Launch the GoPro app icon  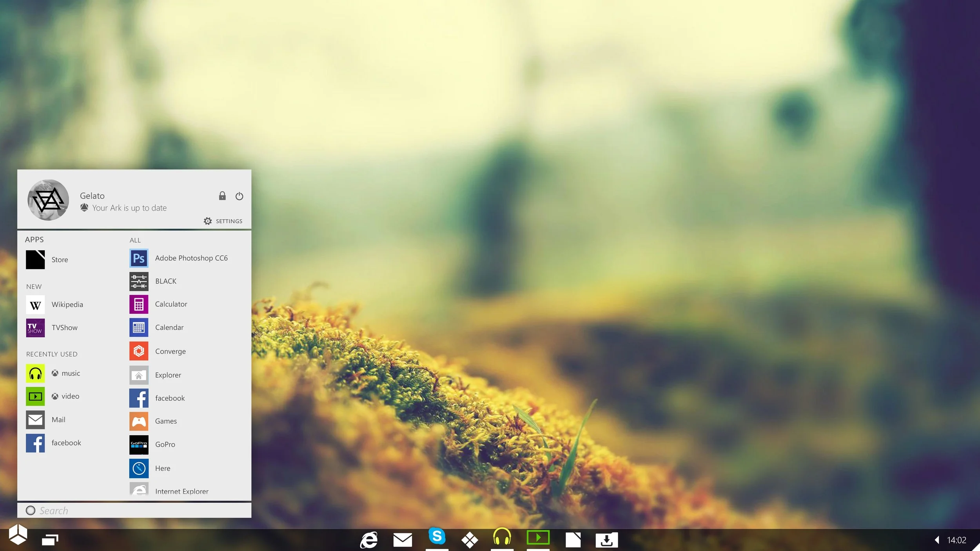(x=139, y=445)
